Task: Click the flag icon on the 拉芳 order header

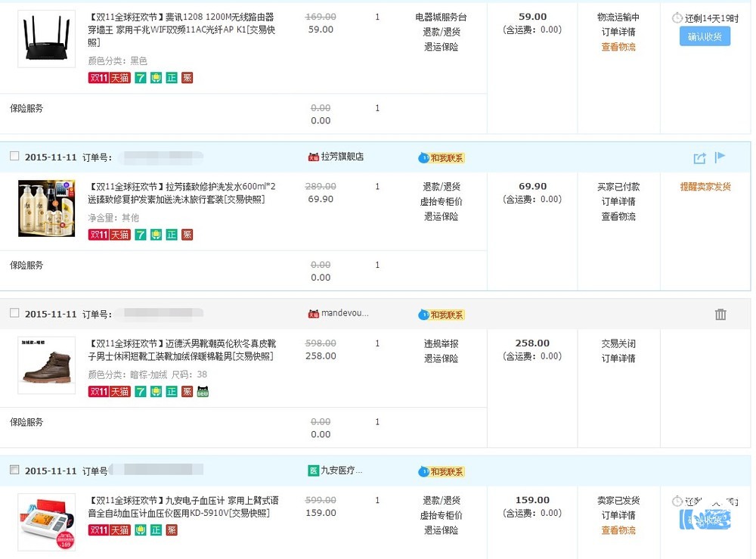Action: (x=720, y=157)
